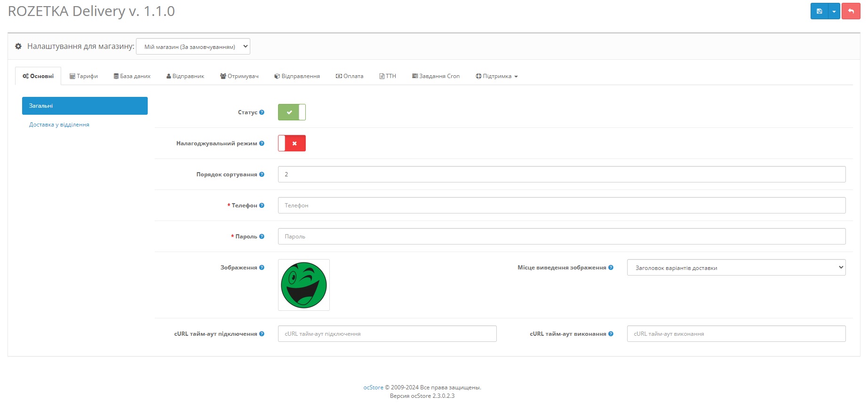Open the База даних tab
The height and width of the screenshot is (403, 868).
132,76
